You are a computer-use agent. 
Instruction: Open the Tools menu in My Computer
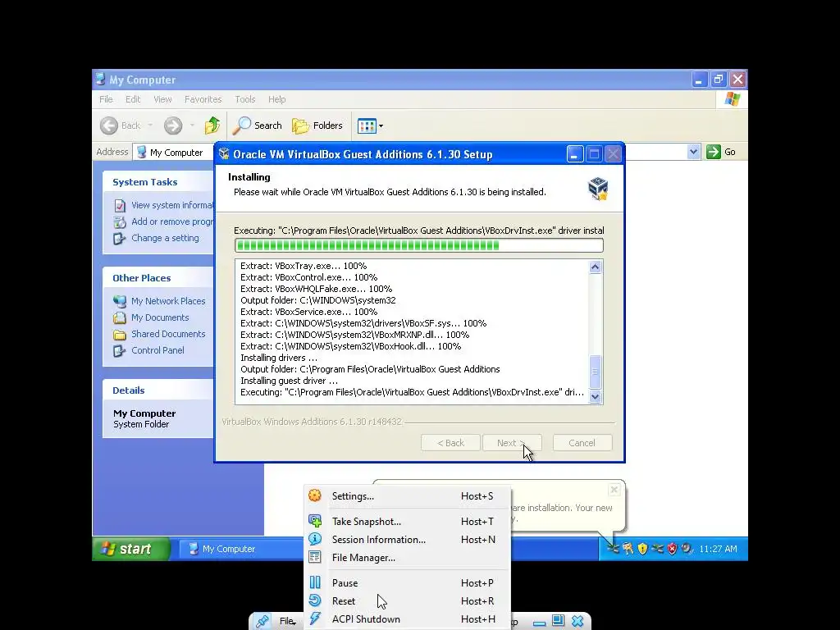244,99
